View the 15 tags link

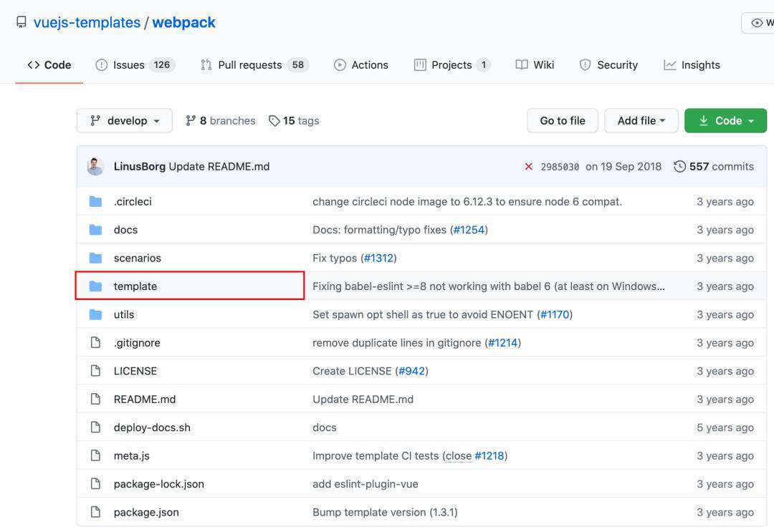click(294, 121)
